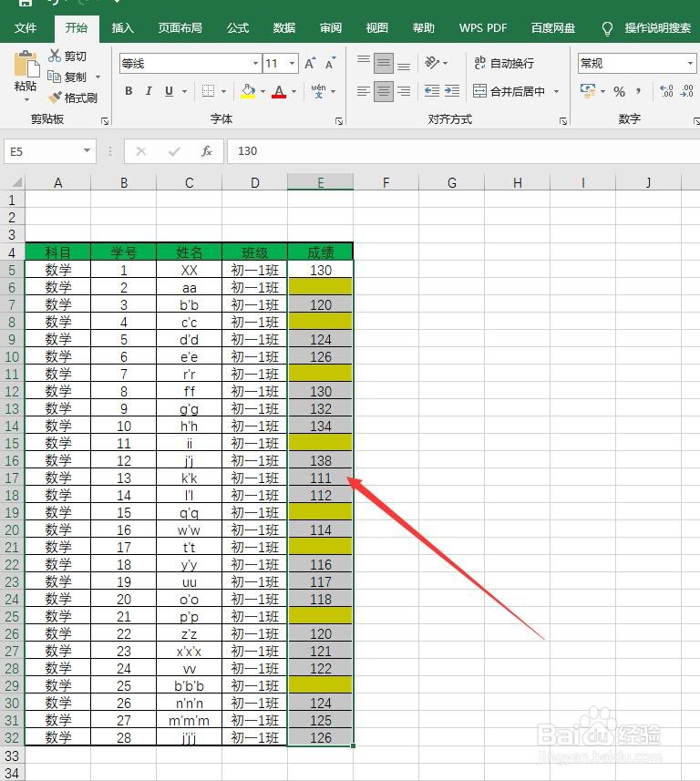Image resolution: width=700 pixels, height=781 pixels.
Task: Toggle Italic formatting
Action: (149, 90)
